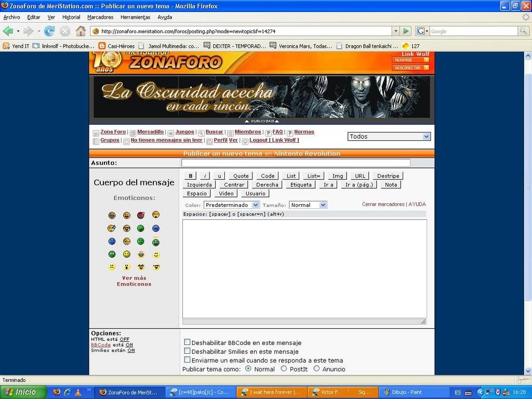The height and width of the screenshot is (399, 532).
Task: Click the browser back arrow icon
Action: pos(8,31)
